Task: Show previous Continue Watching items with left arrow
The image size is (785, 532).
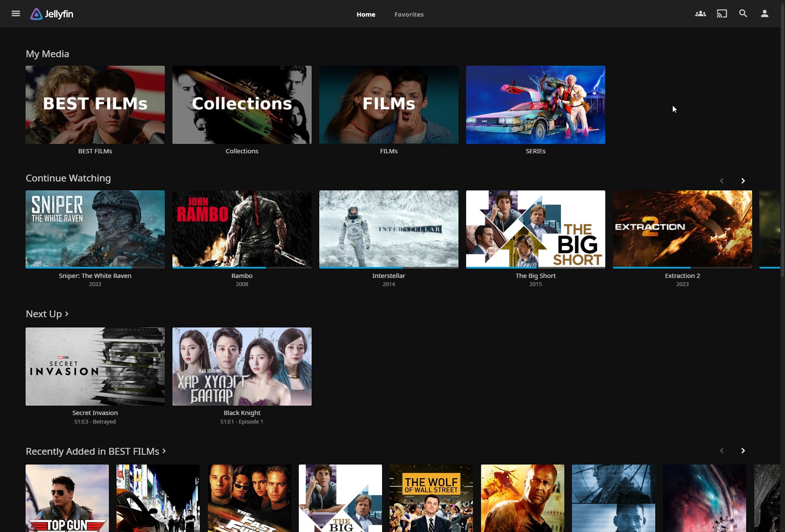Action: coord(722,181)
